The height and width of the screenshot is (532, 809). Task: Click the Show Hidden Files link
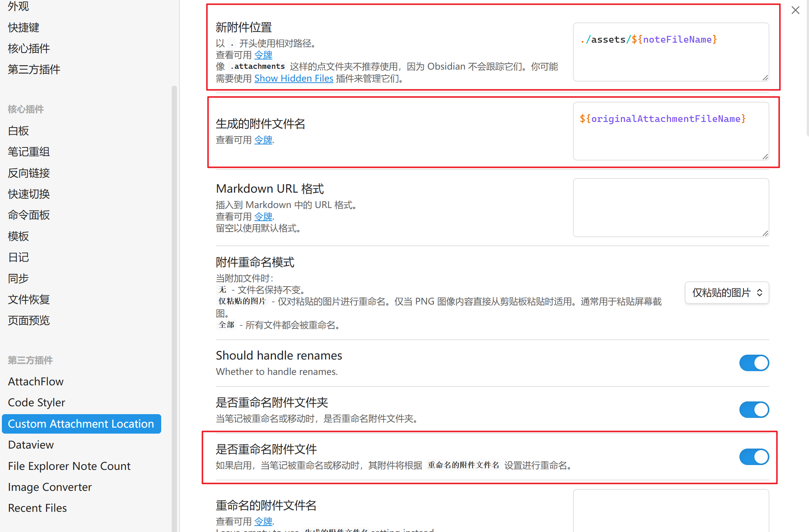[294, 79]
